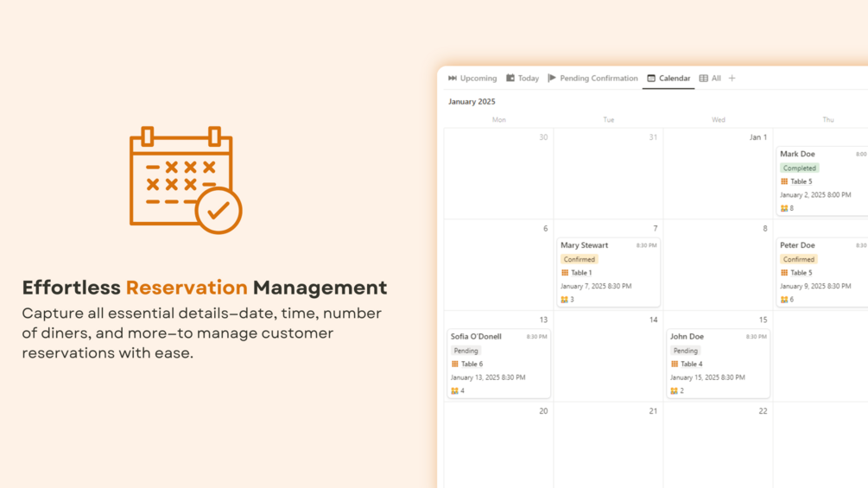Open the Table 6 link on Sofia O'Donell's card
The image size is (868, 488).
472,364
